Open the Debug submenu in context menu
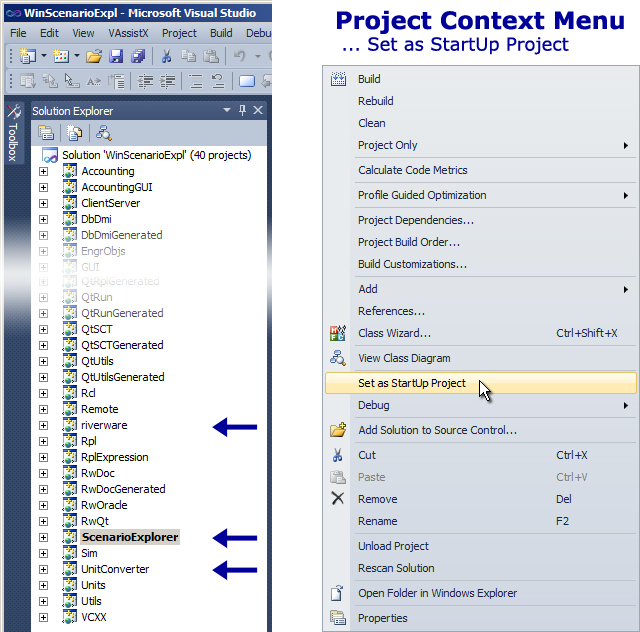 pyautogui.click(x=481, y=405)
